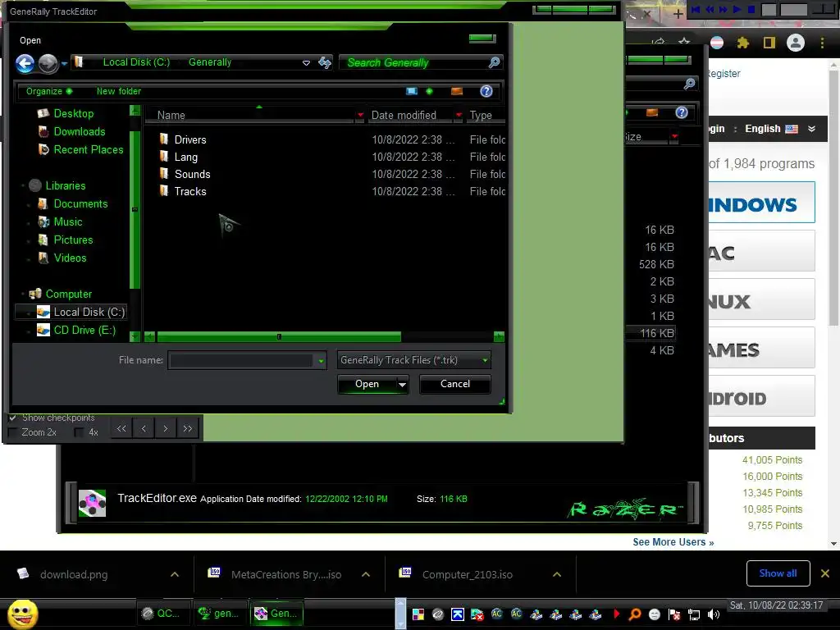The width and height of the screenshot is (840, 630).
Task: Open the Date modified column filter arrow
Action: coord(459,115)
